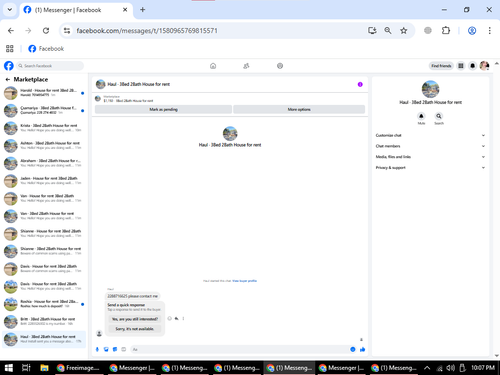Send a thumbs-up like

362,349
